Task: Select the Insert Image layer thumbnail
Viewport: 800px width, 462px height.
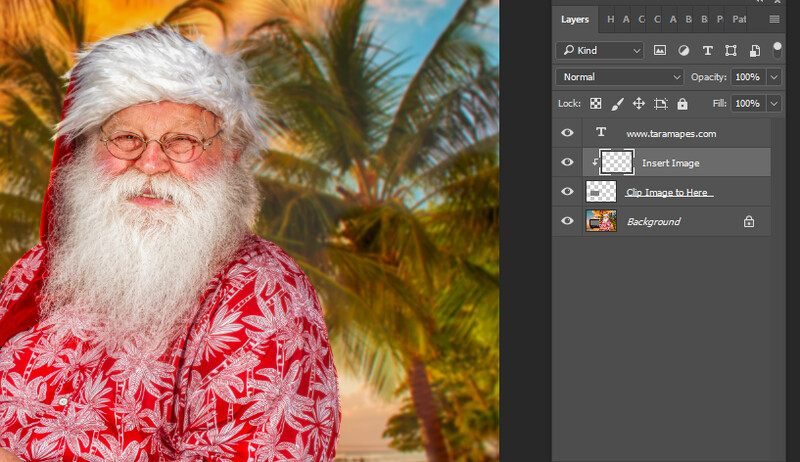Action: (x=617, y=162)
